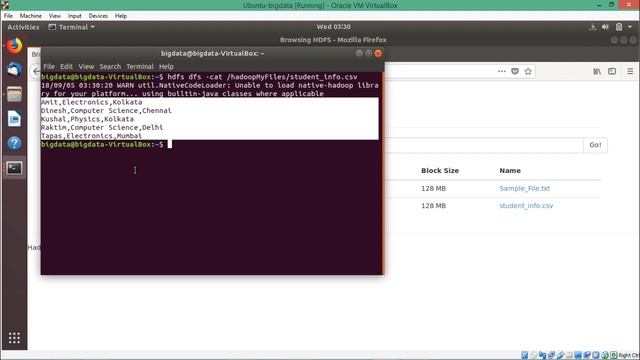Image resolution: width=640 pixels, height=360 pixels.
Task: Open terminal Edit menu
Action: tap(66, 66)
